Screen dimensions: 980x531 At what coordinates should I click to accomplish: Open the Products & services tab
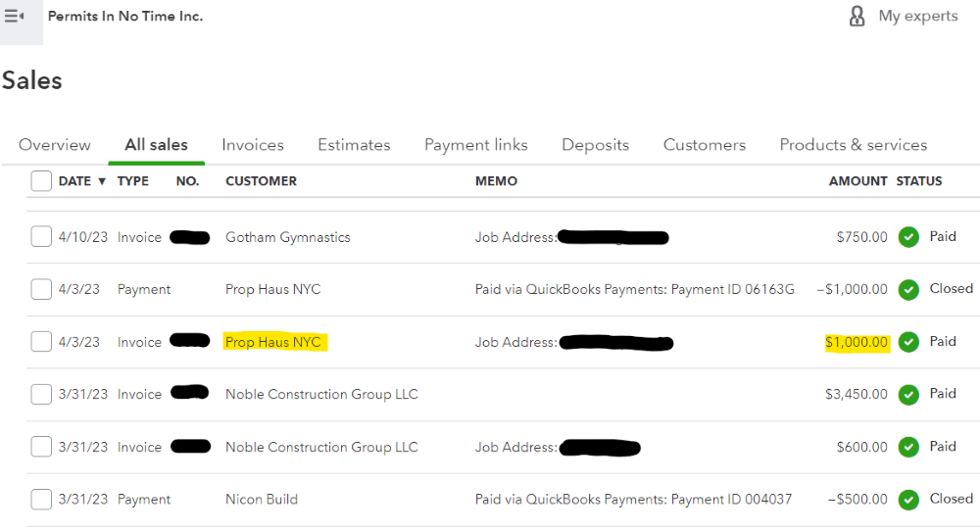click(x=853, y=145)
